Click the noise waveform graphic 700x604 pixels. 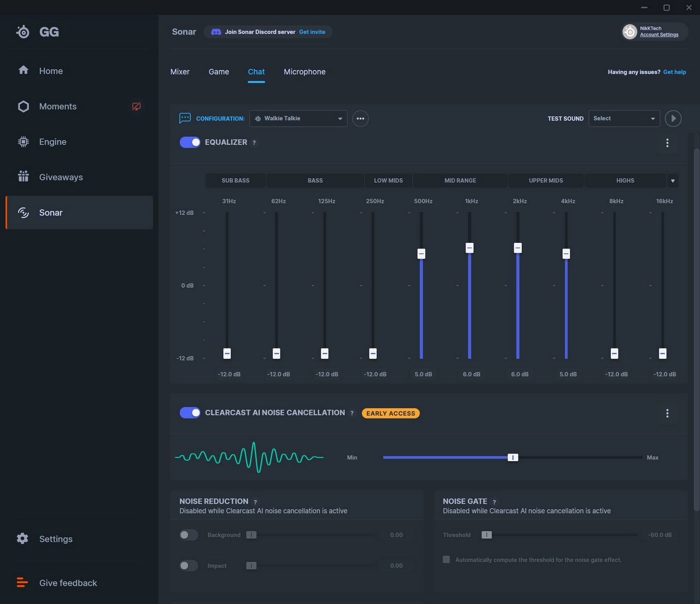click(249, 457)
